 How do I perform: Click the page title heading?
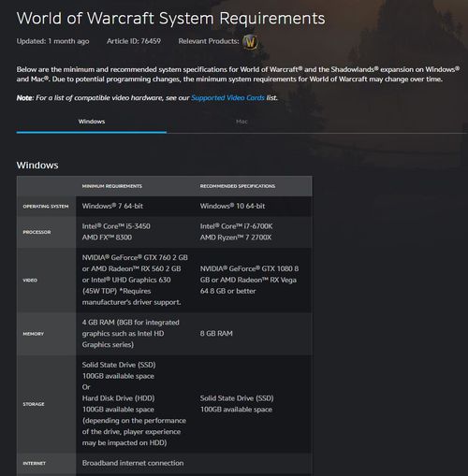170,18
